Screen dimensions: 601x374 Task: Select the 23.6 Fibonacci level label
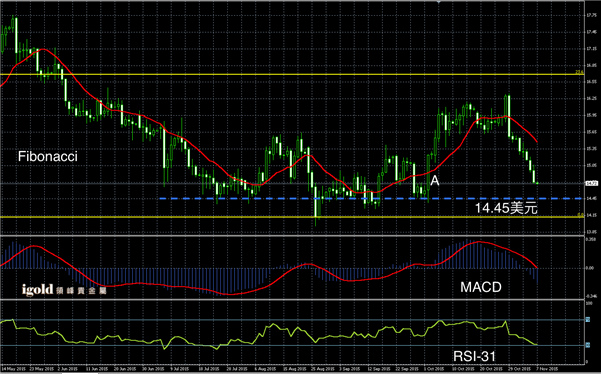point(579,72)
